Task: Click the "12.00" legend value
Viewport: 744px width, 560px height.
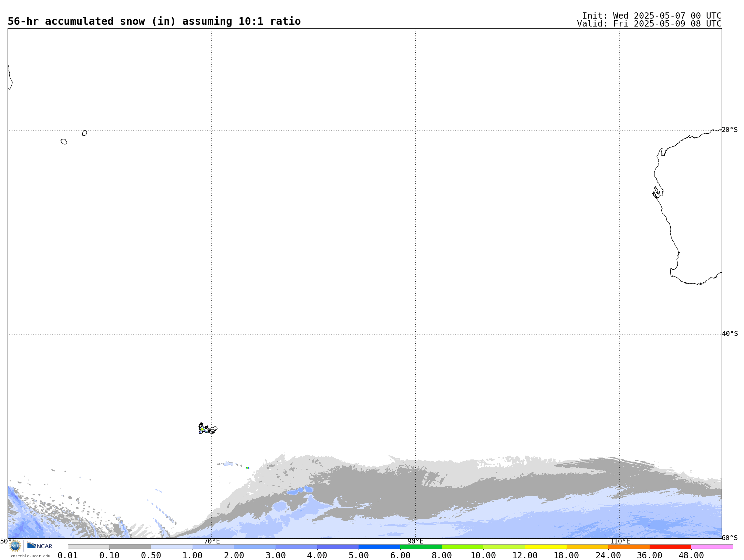Action: tap(525, 556)
